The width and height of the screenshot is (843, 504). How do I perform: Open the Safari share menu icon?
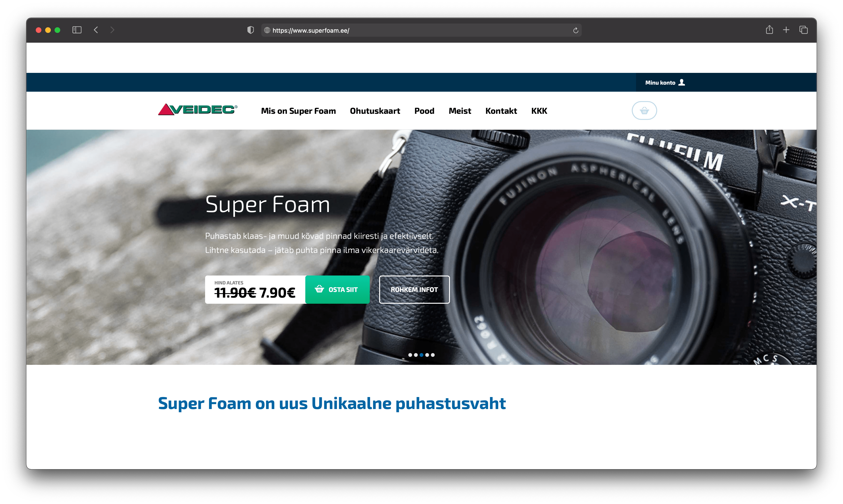(769, 30)
